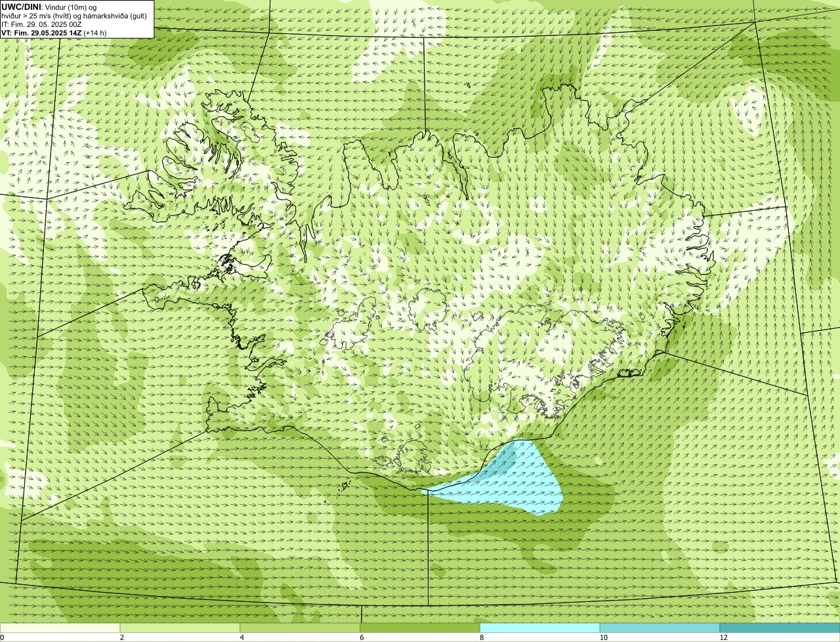Screen dimensions: 840x642
Task: Click the 'hviður > 25 m/s (hvítt)' description line
Action: [75, 16]
